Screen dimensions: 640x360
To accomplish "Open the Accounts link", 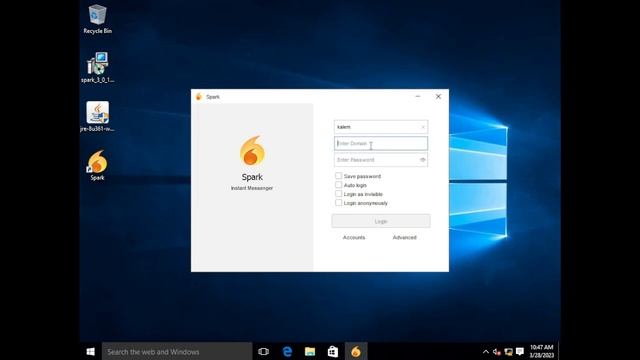I will (354, 238).
